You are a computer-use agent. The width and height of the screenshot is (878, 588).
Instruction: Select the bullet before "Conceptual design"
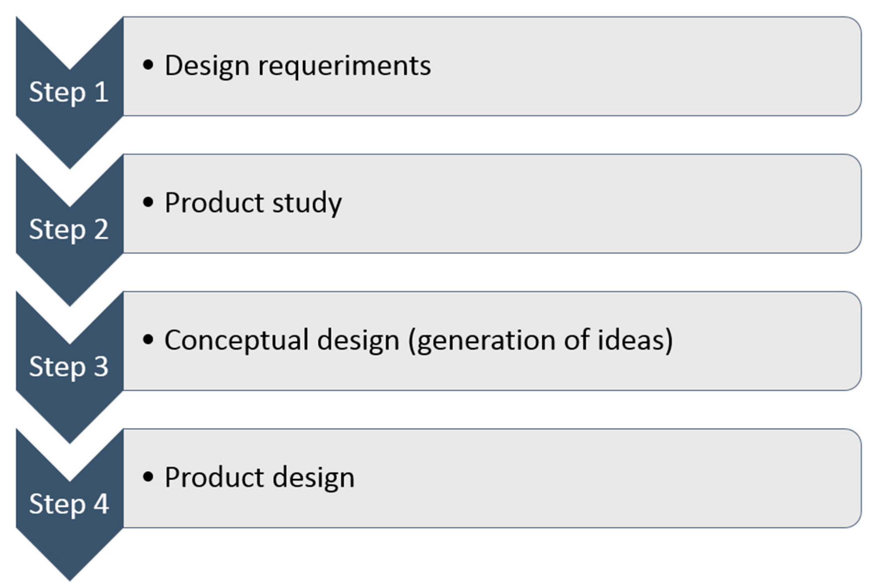coord(148,339)
